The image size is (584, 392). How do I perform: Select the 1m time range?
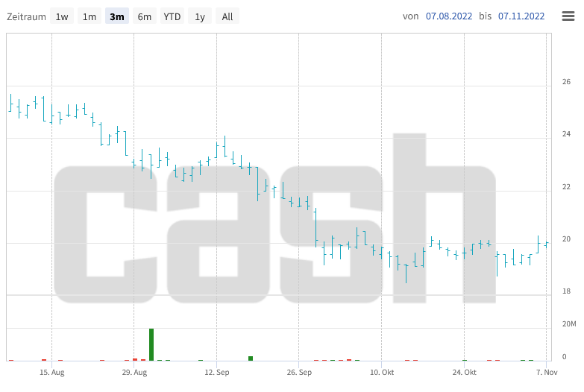(x=90, y=16)
